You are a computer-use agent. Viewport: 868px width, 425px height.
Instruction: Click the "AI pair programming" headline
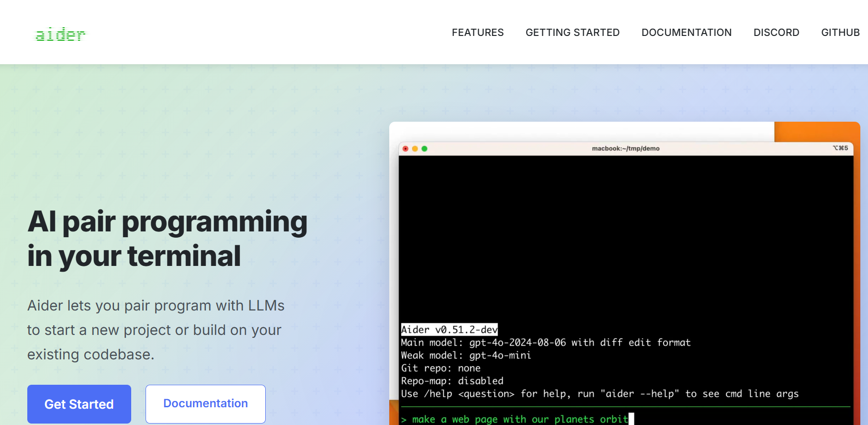[x=168, y=239]
